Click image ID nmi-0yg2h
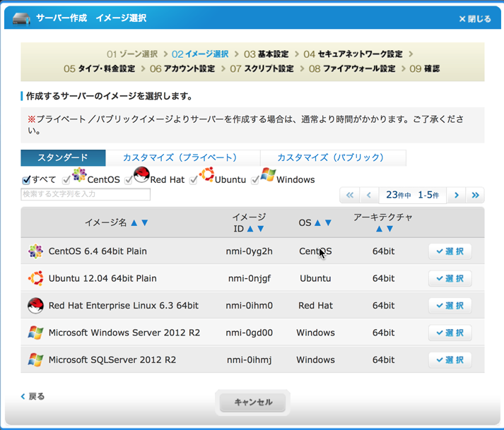The width and height of the screenshot is (504, 430). (249, 251)
